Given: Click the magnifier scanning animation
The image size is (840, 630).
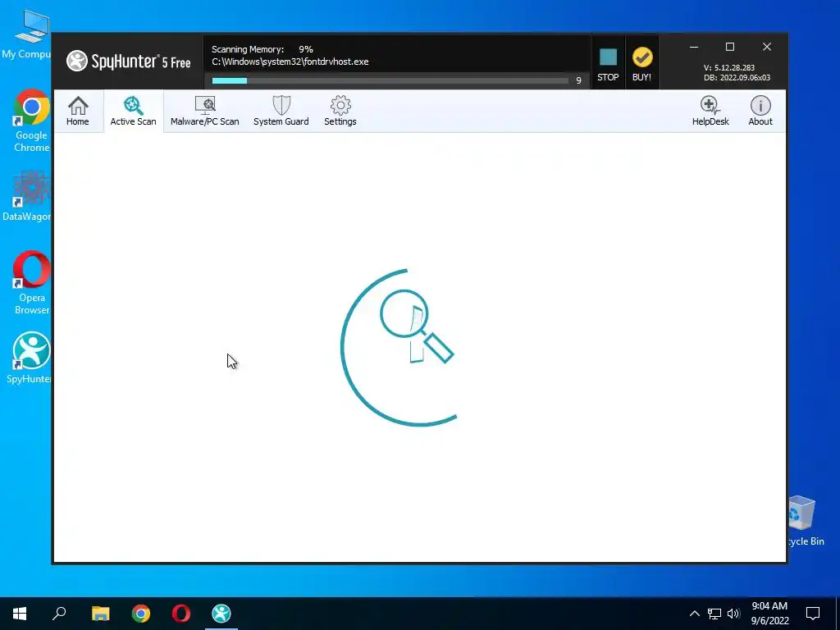Looking at the screenshot, I should coord(399,347).
